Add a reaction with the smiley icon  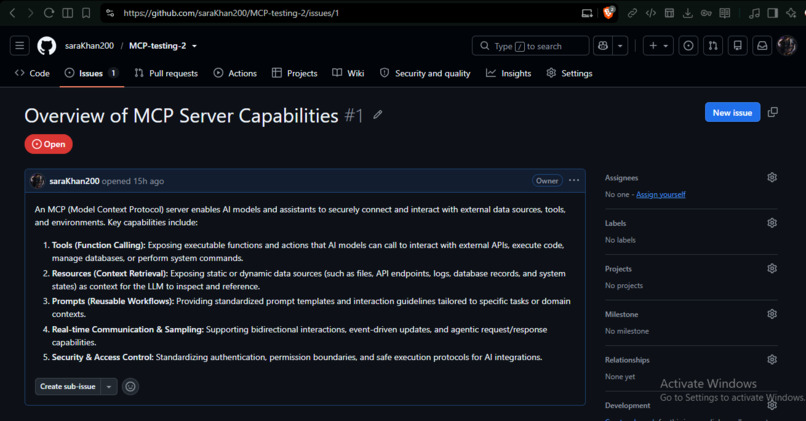[131, 386]
